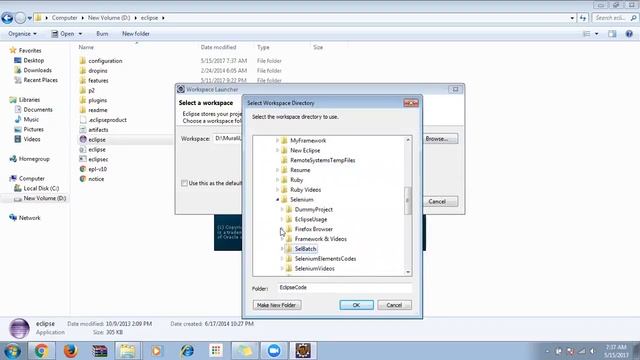Expand the Ruby Videos folder node
Viewport: 640px width, 360px height.
(x=278, y=190)
